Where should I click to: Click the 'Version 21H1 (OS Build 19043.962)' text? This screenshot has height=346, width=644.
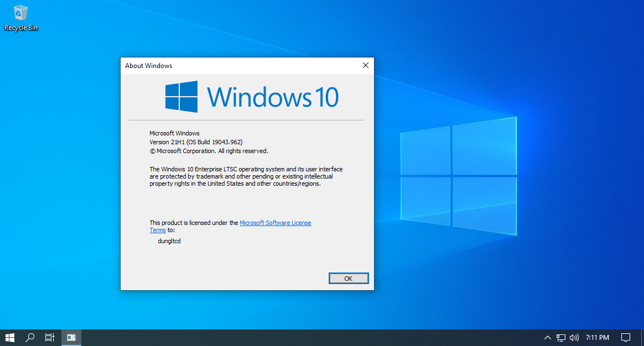point(196,142)
